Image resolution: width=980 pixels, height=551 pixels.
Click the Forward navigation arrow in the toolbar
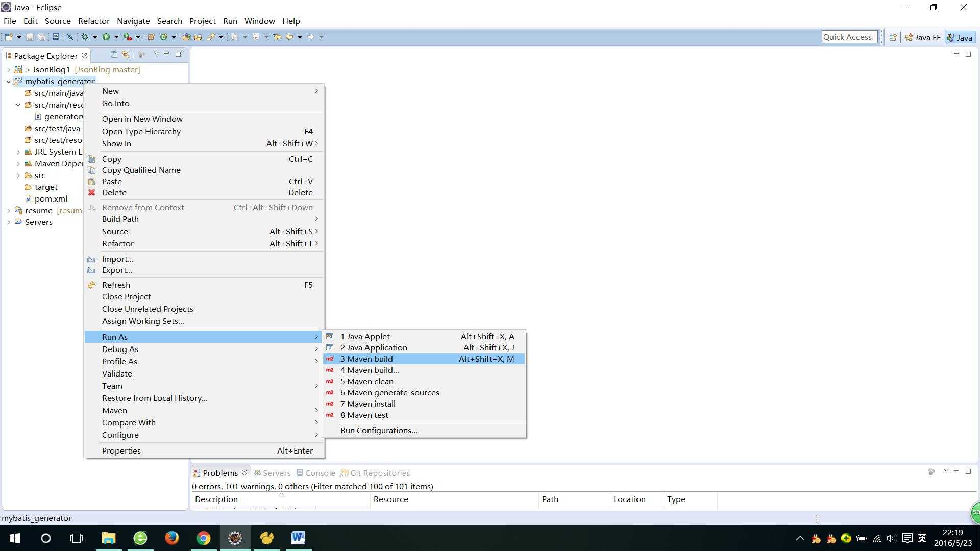click(x=310, y=37)
